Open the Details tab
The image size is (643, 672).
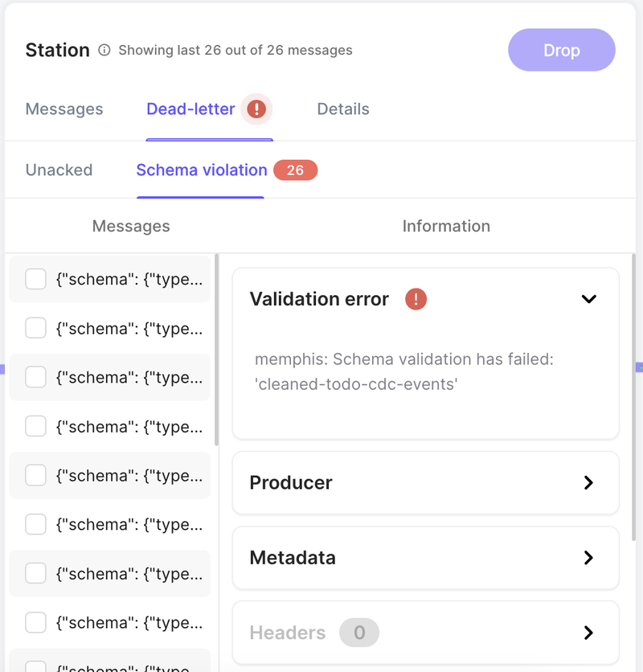[343, 109]
